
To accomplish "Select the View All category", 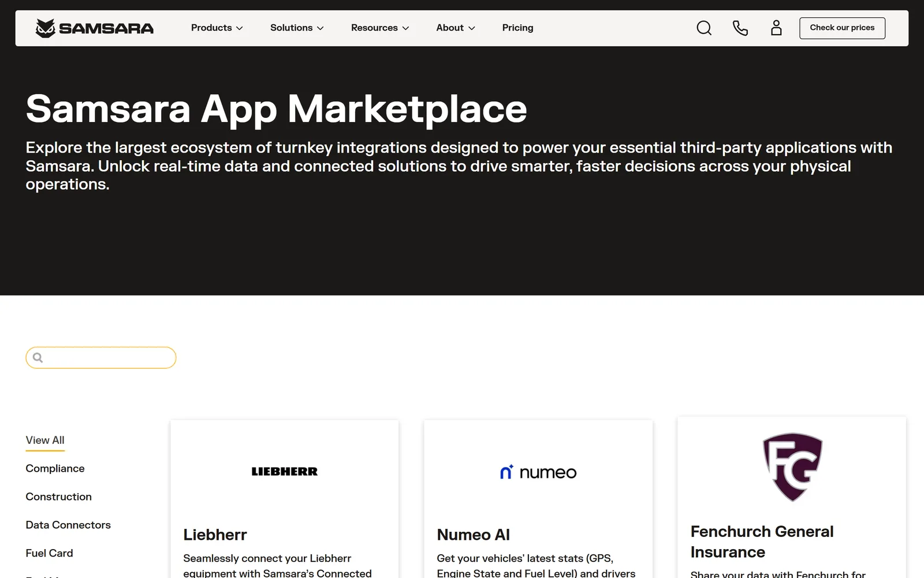I will (45, 440).
